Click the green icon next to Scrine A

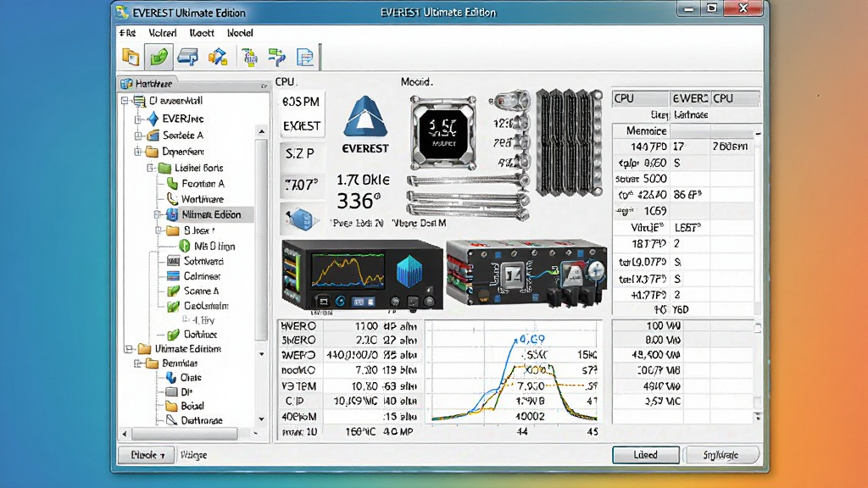[173, 291]
